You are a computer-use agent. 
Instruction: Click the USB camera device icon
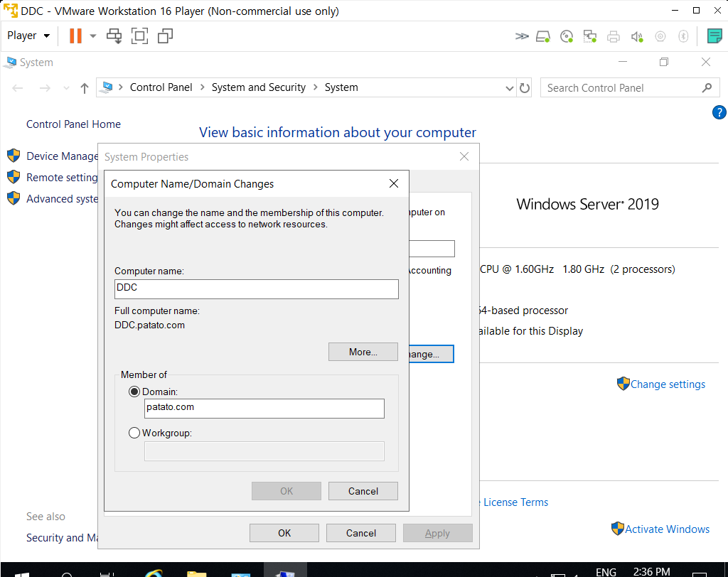pos(660,36)
